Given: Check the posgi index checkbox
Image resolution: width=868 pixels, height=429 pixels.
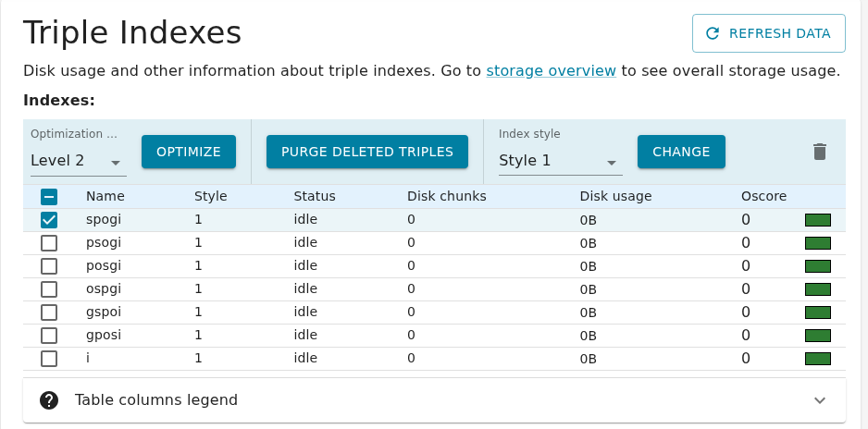Looking at the screenshot, I should click(x=49, y=266).
